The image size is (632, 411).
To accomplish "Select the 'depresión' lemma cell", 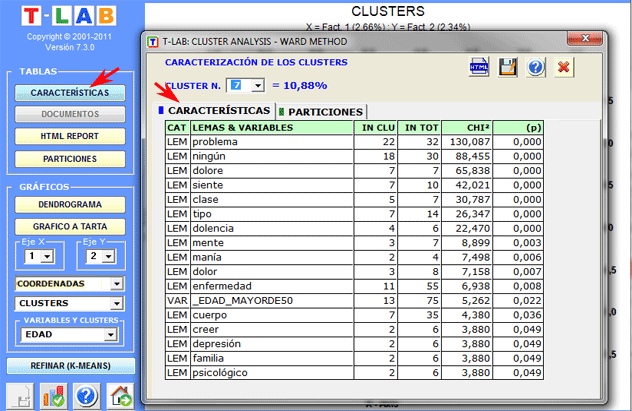I will [x=272, y=344].
